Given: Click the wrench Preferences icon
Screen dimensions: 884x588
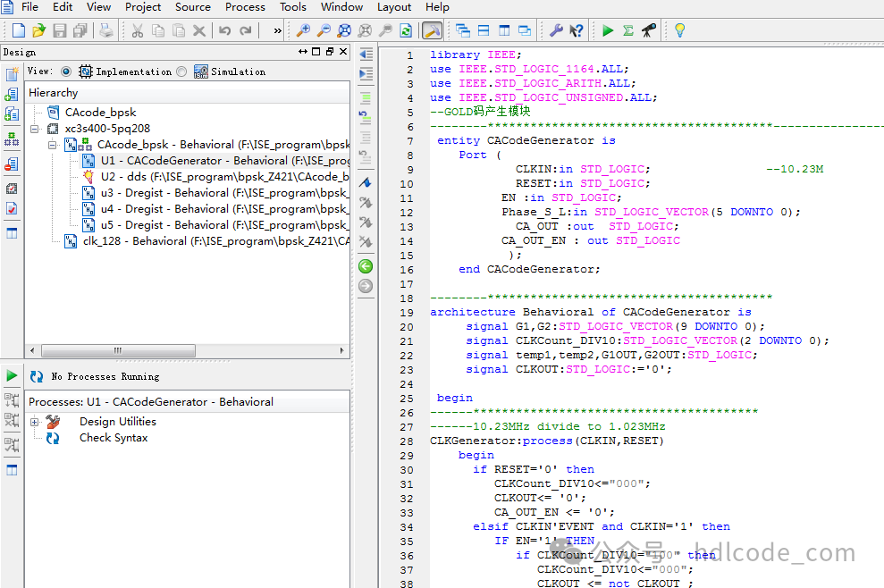Looking at the screenshot, I should [556, 30].
